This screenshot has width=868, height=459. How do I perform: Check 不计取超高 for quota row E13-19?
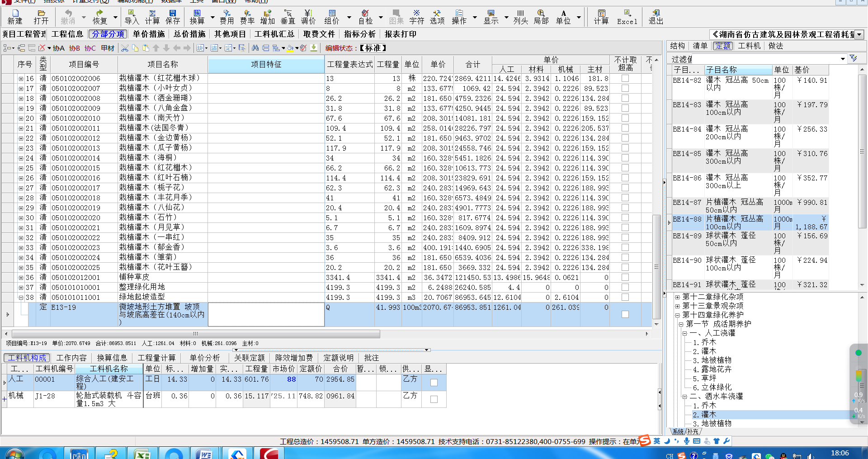(625, 314)
